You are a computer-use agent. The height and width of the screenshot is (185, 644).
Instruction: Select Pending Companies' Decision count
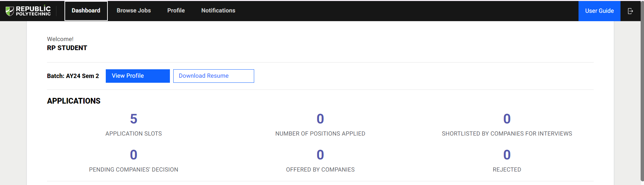point(134,155)
